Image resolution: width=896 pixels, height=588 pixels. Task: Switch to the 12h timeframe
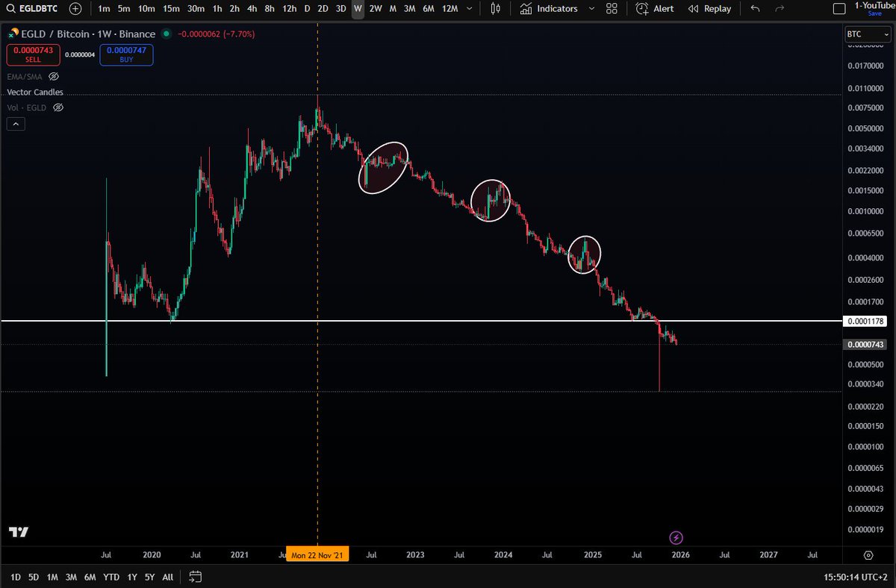[289, 9]
